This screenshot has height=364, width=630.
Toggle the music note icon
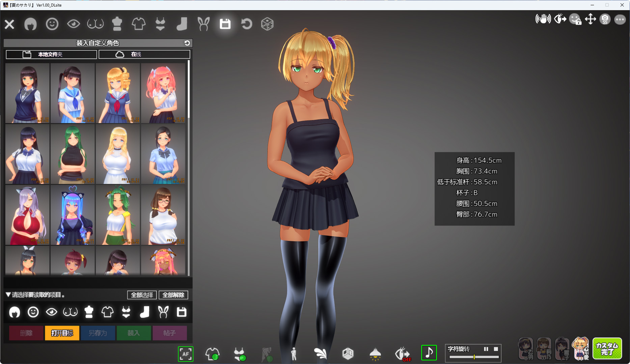429,353
